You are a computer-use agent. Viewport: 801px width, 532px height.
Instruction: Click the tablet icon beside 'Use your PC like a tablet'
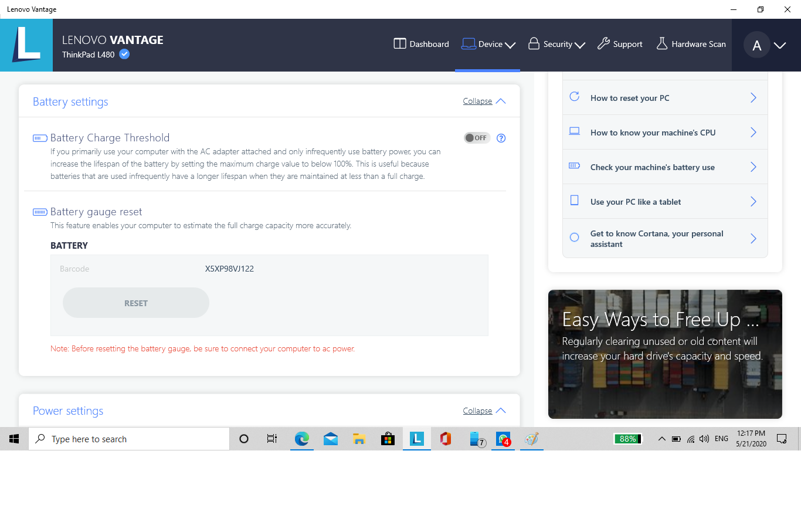click(575, 200)
